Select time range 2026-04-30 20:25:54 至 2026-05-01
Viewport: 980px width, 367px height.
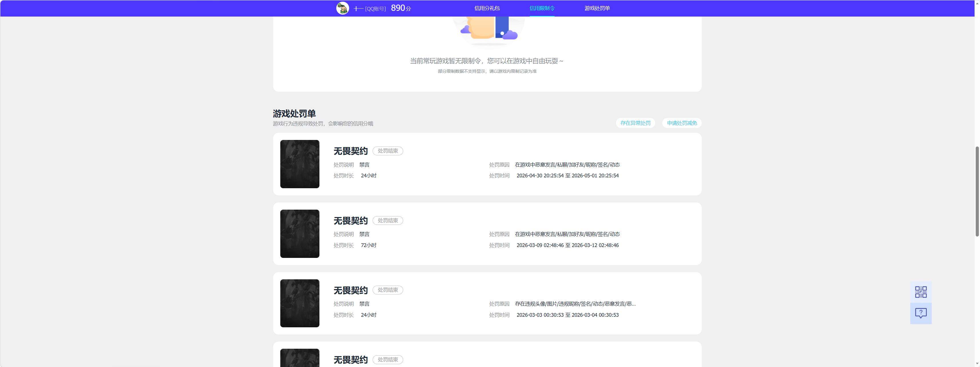point(567,176)
